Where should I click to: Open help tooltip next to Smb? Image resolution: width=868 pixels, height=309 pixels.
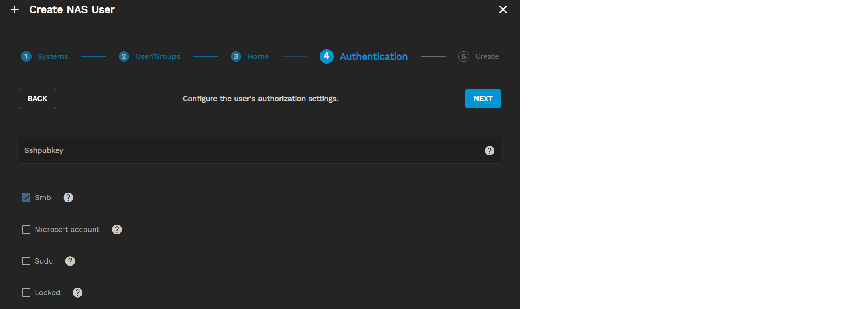click(x=68, y=198)
